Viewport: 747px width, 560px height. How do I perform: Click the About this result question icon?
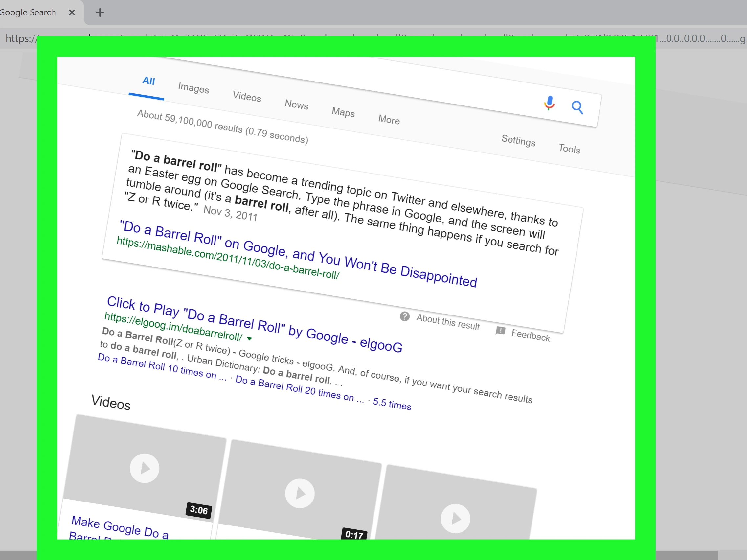tap(405, 316)
